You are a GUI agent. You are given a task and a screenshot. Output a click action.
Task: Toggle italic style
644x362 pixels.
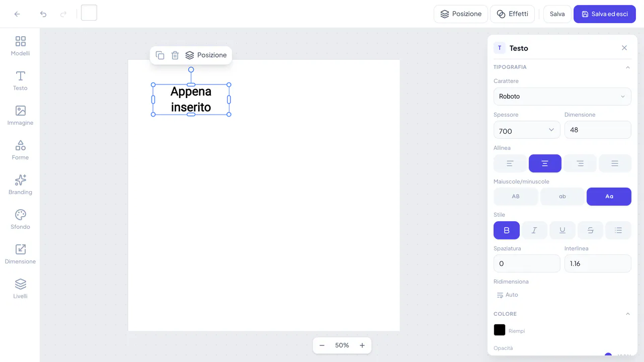pos(534,230)
